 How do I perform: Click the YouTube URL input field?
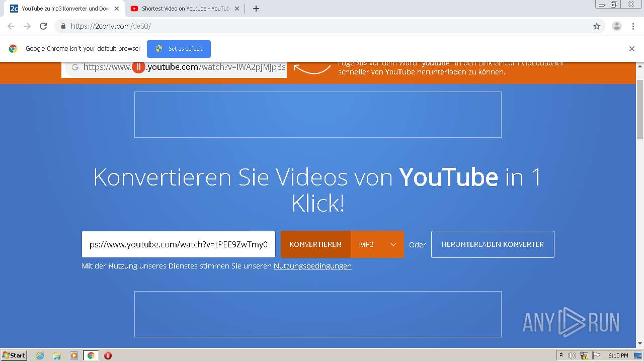(179, 244)
